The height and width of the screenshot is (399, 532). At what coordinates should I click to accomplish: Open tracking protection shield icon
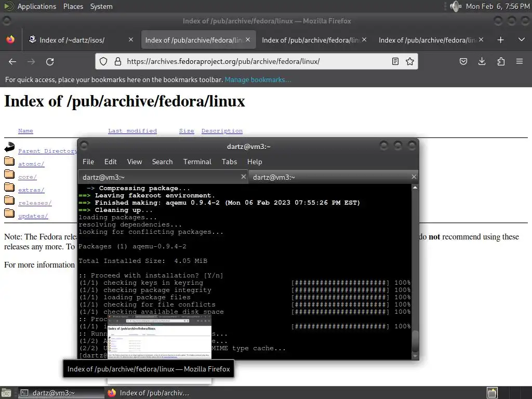click(103, 61)
